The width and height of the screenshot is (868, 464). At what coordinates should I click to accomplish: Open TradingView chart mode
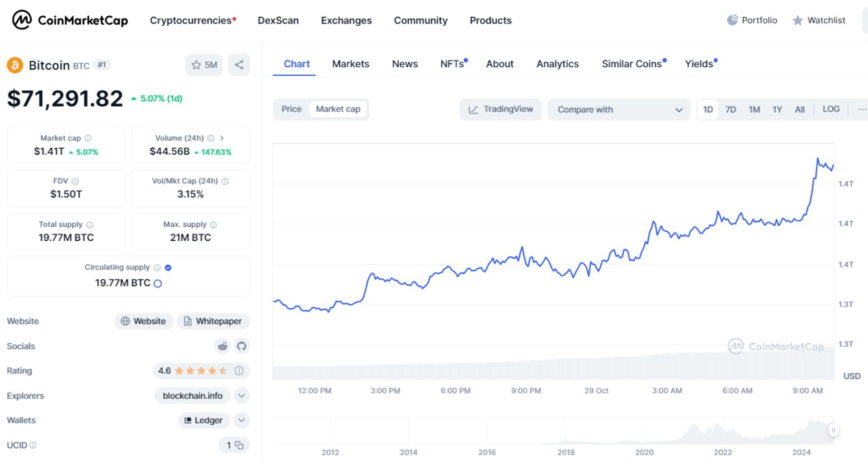500,109
